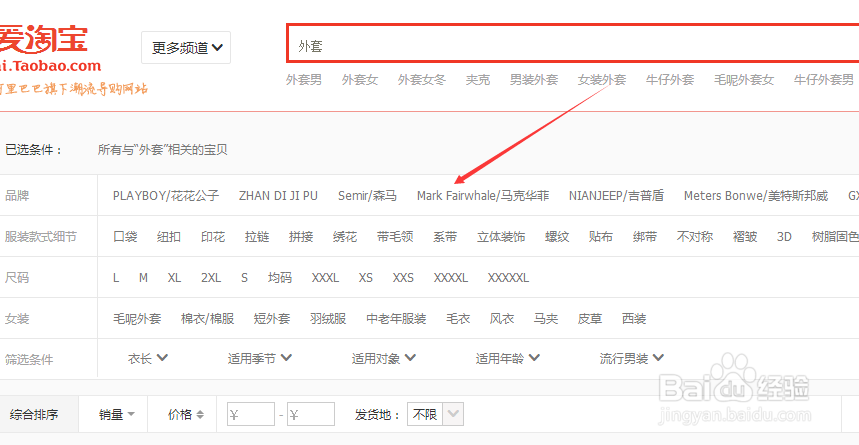Select suggestion 外套女冬

click(422, 80)
